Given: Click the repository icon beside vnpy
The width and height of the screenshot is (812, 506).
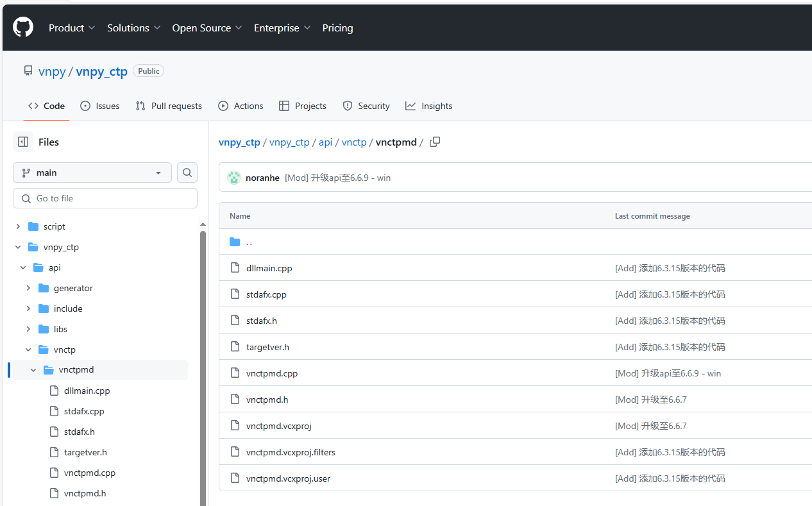Looking at the screenshot, I should (x=28, y=71).
